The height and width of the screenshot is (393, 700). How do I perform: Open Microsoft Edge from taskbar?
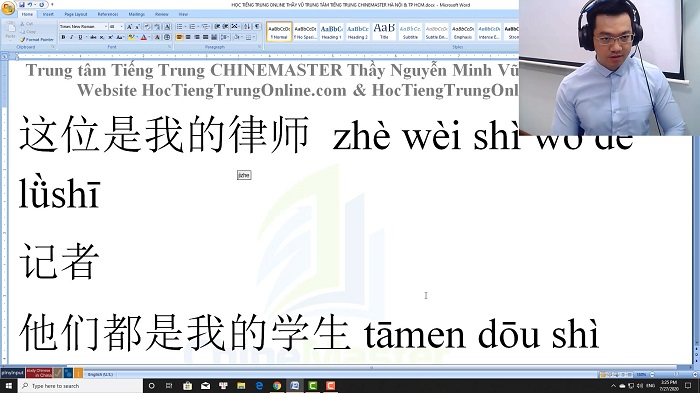[x=259, y=385]
